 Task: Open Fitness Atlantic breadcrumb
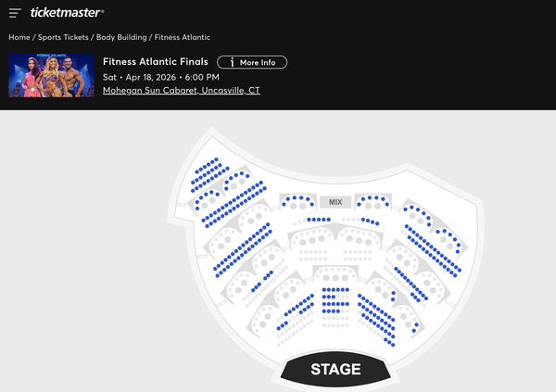[x=183, y=37]
